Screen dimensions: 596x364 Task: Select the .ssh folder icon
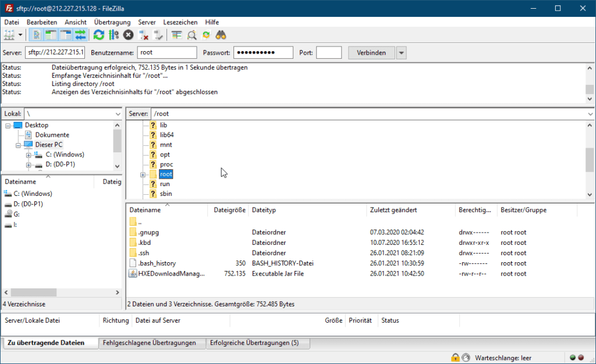pos(133,253)
